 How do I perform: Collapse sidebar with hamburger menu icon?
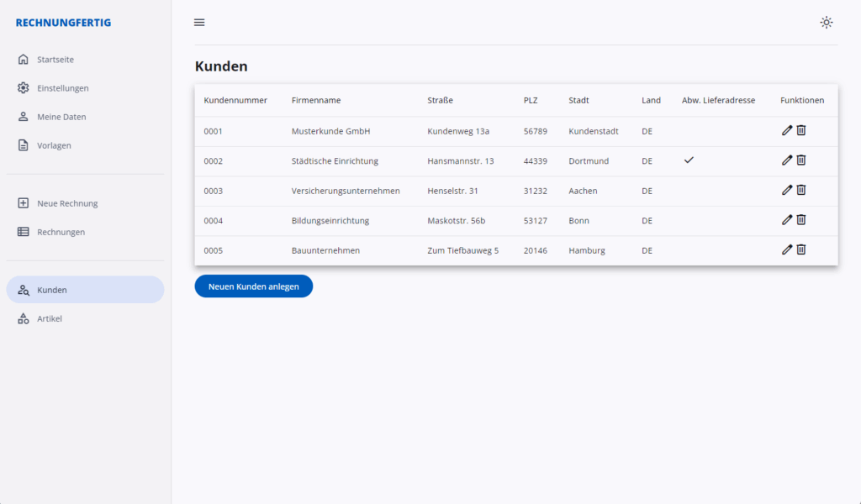[x=199, y=23]
